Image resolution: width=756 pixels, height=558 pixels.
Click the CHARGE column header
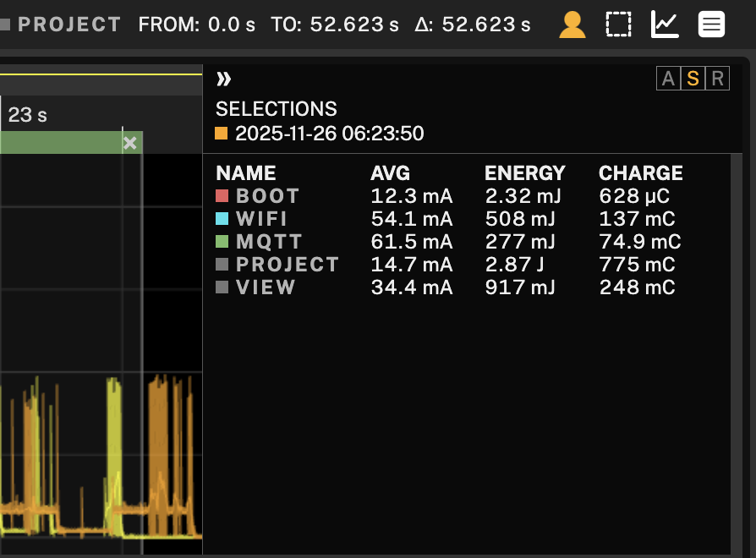640,173
